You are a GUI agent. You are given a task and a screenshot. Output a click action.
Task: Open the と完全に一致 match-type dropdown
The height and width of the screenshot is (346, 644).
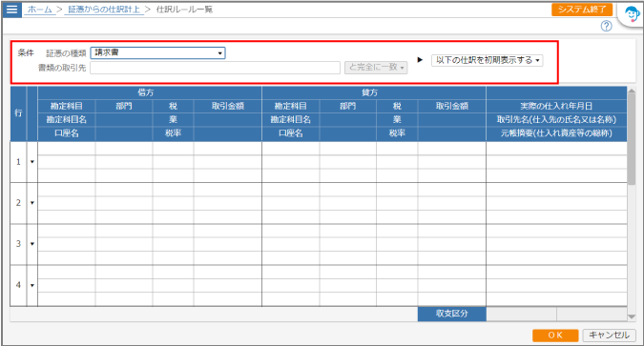pos(376,68)
